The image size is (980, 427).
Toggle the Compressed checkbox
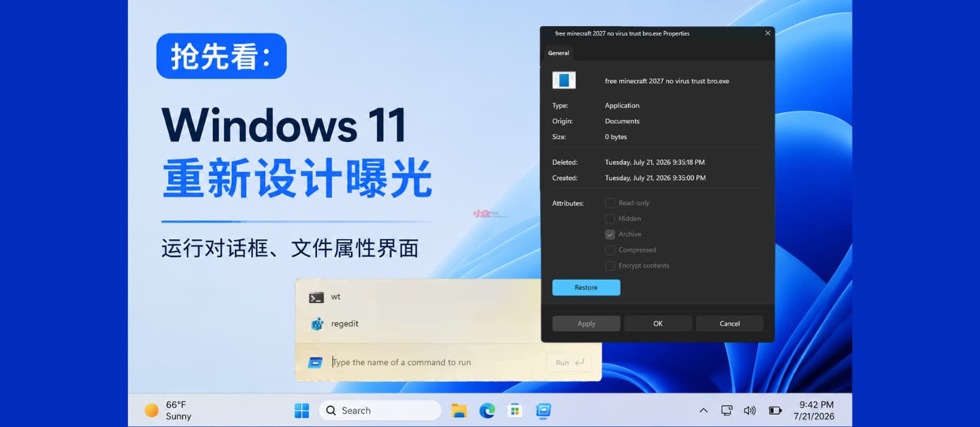(x=610, y=250)
